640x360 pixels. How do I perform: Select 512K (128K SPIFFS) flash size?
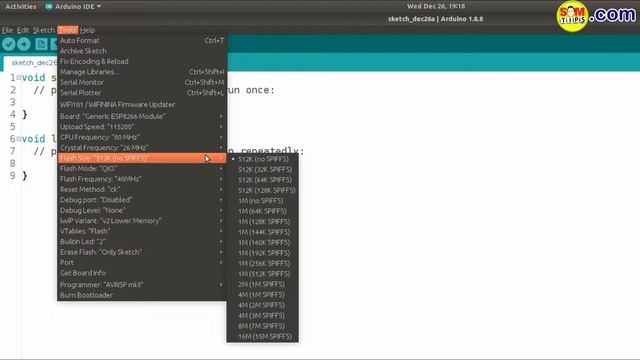click(x=262, y=191)
